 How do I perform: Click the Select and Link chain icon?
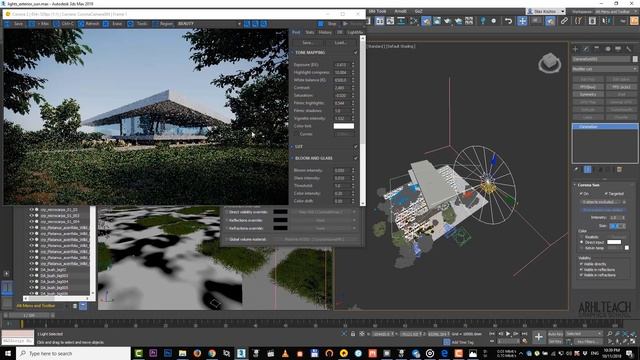(x=564, y=20)
